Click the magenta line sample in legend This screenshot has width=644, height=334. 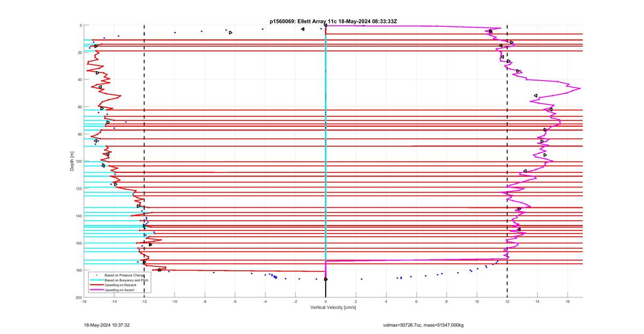(97, 290)
